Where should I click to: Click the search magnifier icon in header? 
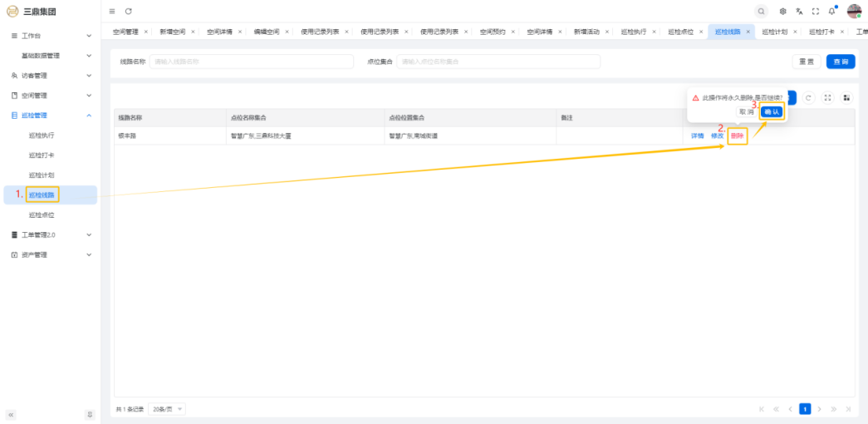761,11
